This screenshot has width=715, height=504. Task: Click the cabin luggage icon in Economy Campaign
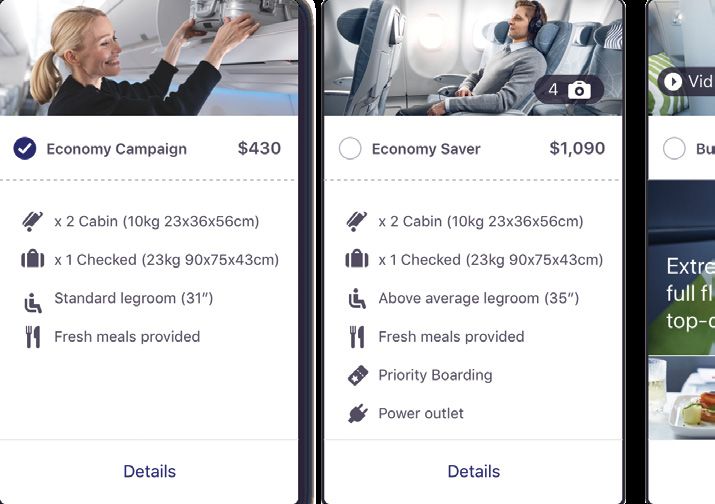pyautogui.click(x=32, y=221)
